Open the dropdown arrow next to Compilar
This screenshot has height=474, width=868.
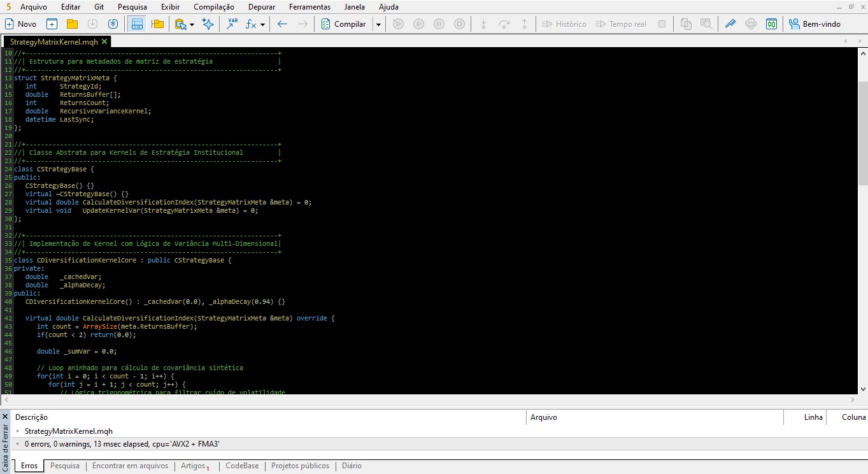pyautogui.click(x=378, y=24)
